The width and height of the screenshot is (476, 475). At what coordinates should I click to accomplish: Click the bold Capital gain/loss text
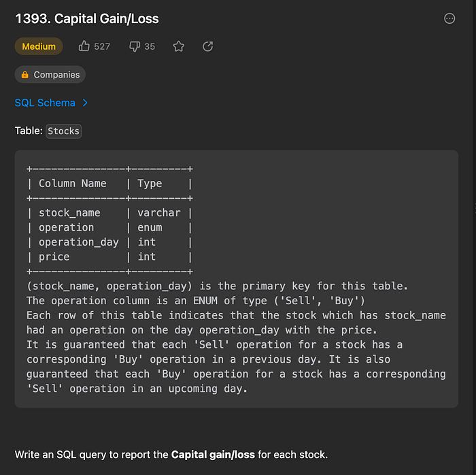pyautogui.click(x=213, y=455)
